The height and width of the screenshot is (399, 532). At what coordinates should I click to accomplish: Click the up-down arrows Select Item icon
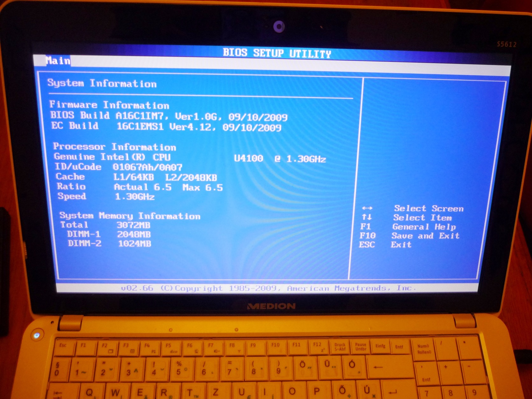(367, 217)
